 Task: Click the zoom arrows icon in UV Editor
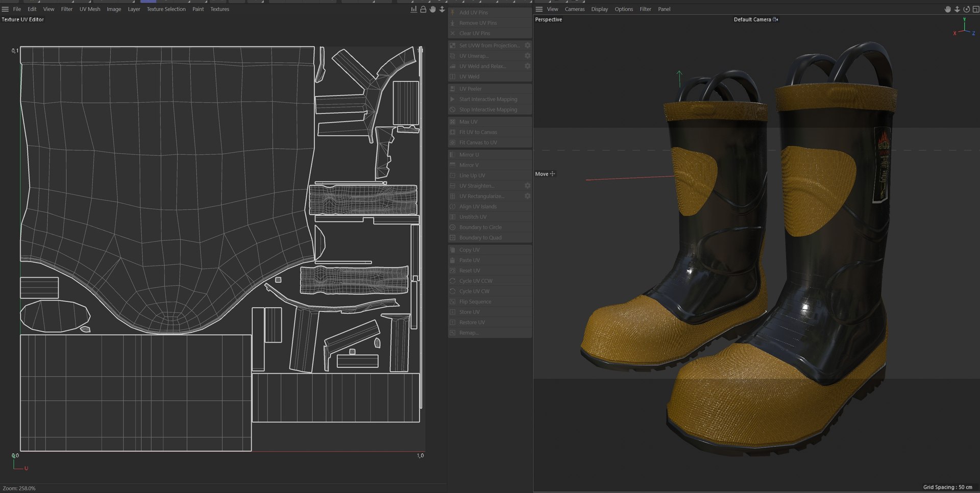pos(442,9)
